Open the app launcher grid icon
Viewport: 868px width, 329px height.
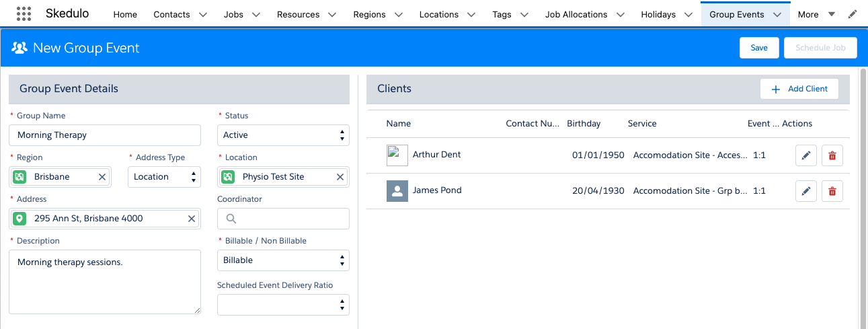(24, 13)
